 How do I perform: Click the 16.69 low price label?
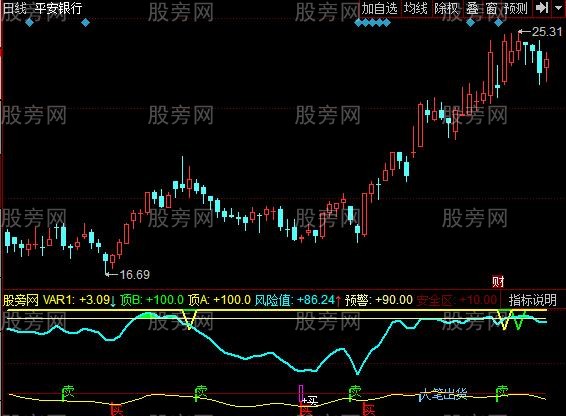134,274
